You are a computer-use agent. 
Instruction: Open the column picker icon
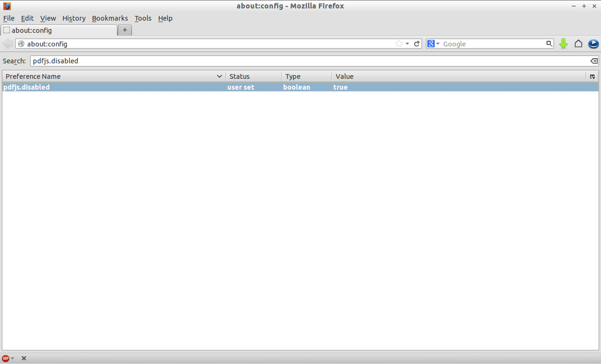coord(592,76)
